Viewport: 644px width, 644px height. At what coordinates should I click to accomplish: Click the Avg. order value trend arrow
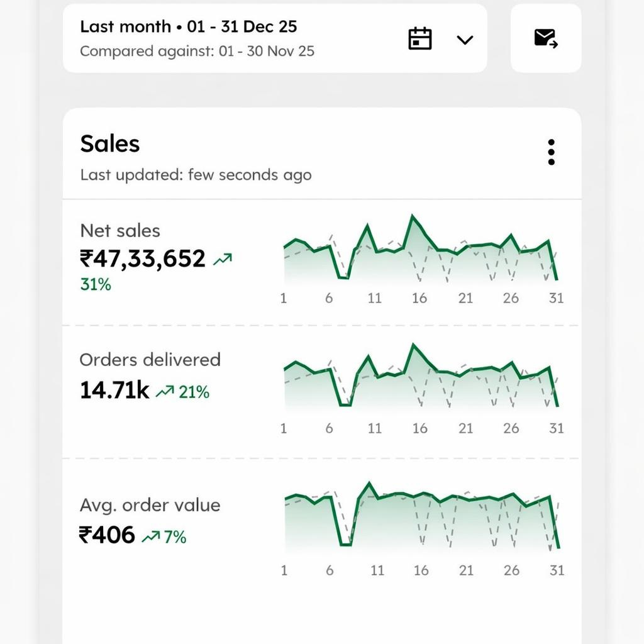coord(151,536)
